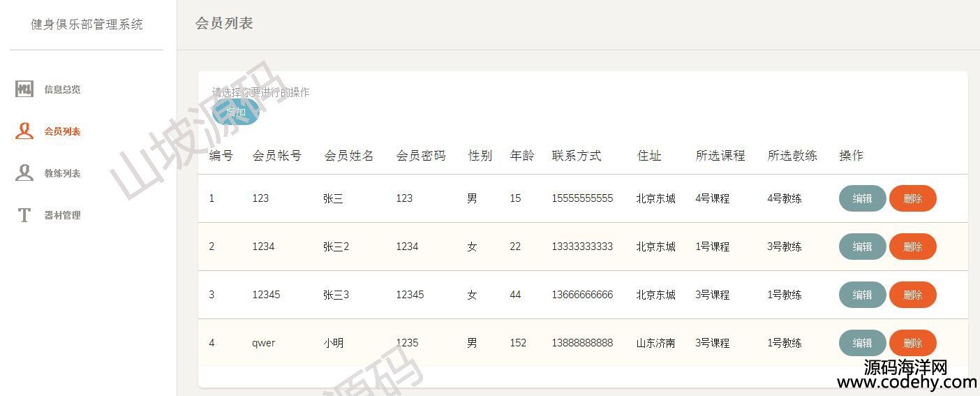Click 1号课程 in 张三2's row
980x396 pixels.
712,247
